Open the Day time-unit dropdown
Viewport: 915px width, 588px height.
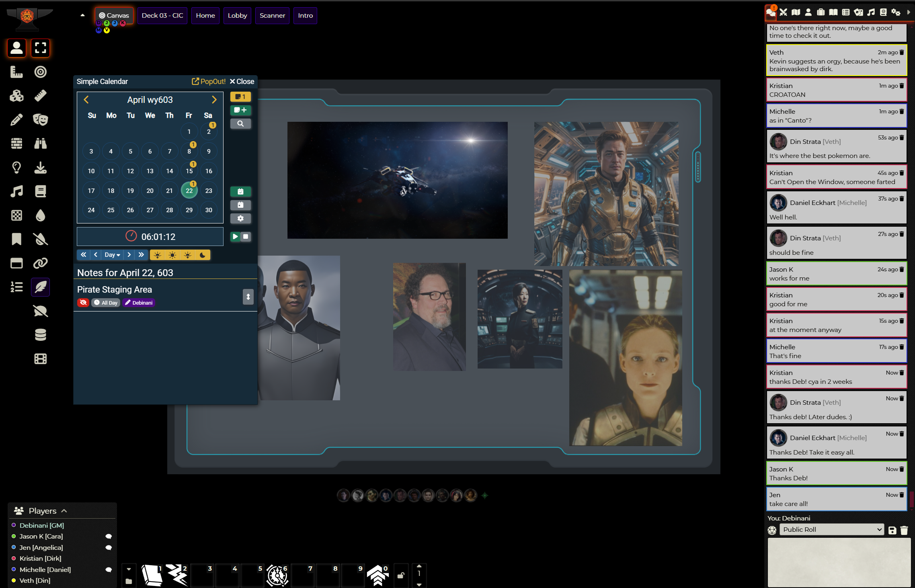tap(112, 255)
